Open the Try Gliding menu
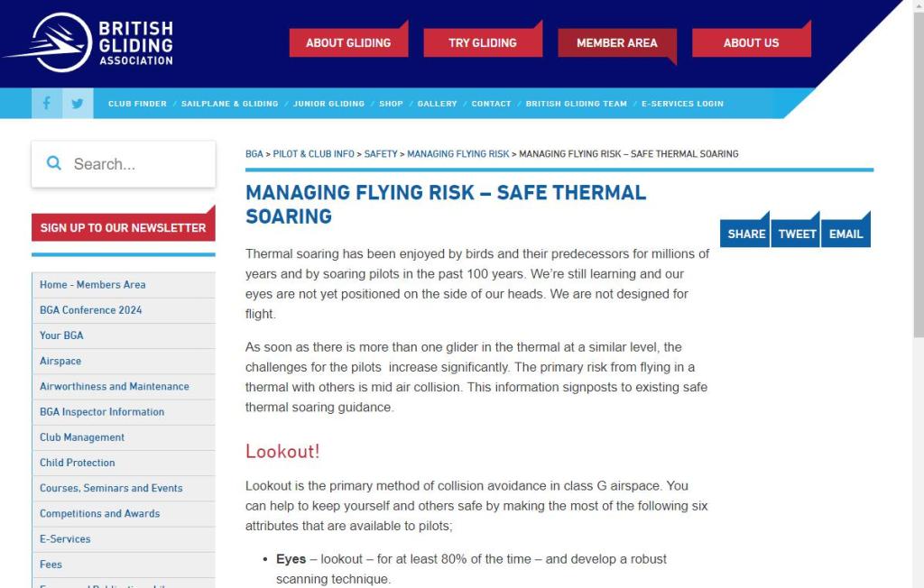Screen dimensions: 924x588 (483, 42)
